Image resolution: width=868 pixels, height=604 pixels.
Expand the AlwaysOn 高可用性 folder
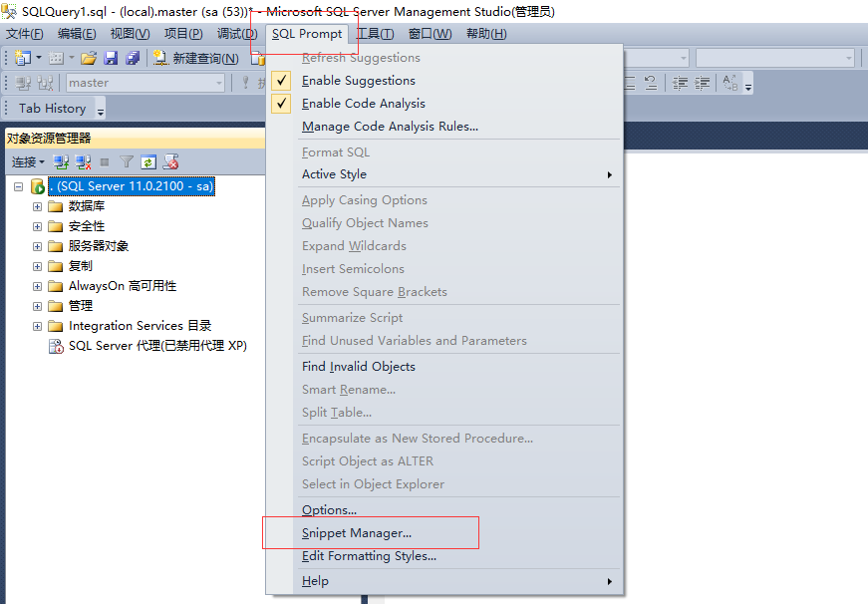37,286
